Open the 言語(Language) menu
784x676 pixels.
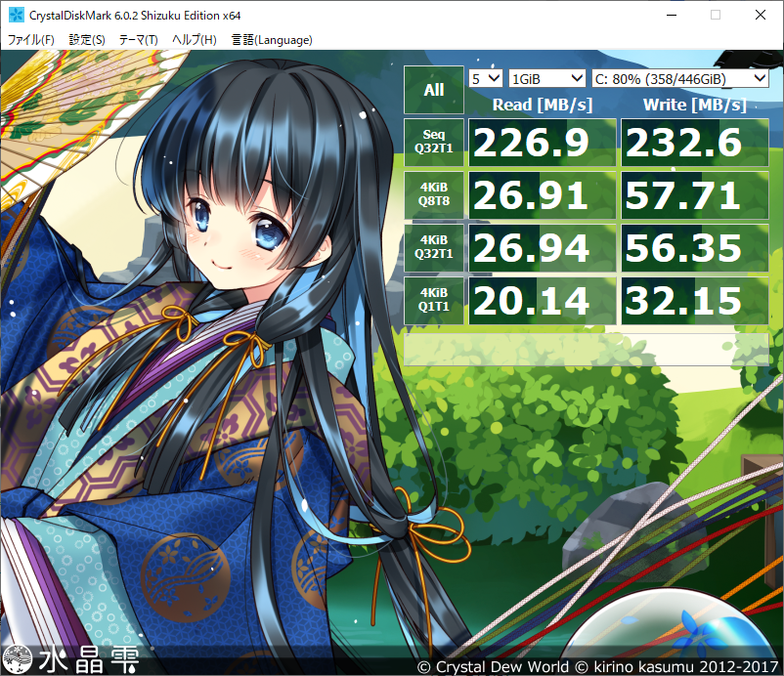[x=272, y=40]
